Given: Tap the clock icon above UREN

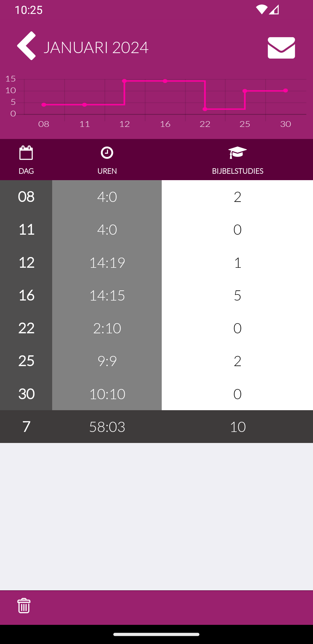Looking at the screenshot, I should 107,153.
